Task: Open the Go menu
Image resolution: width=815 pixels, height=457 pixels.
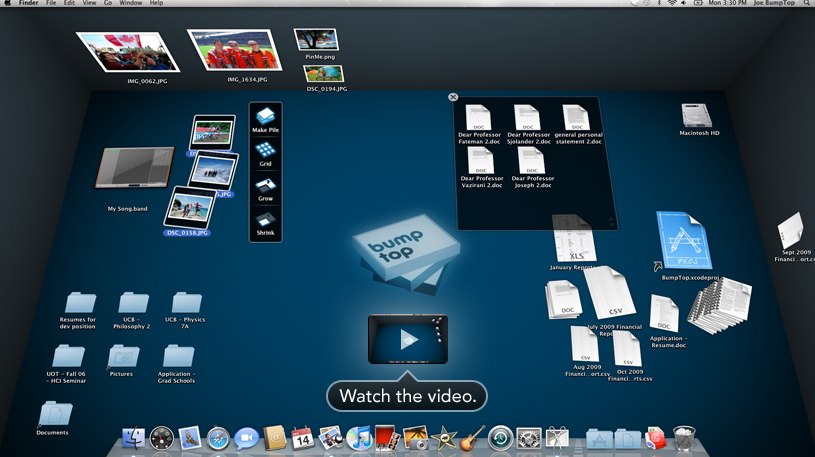Action: pos(108,3)
